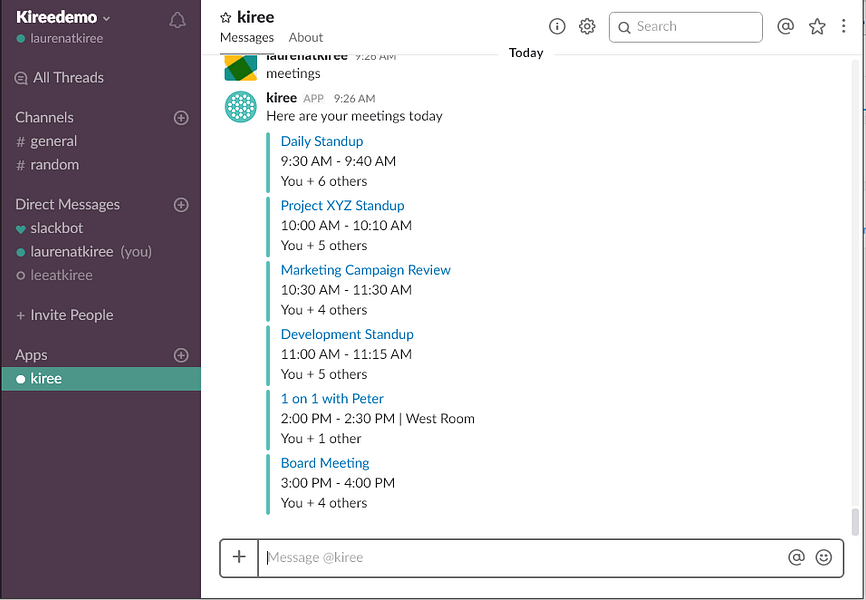Click '11:00 AM - 11:15 AM' time
This screenshot has width=866, height=600.
(346, 354)
